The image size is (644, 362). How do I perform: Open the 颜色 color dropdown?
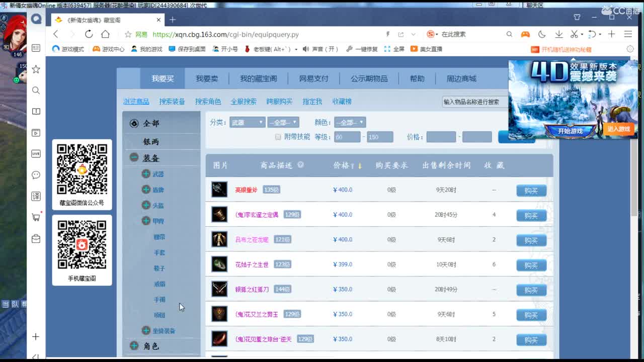[350, 122]
